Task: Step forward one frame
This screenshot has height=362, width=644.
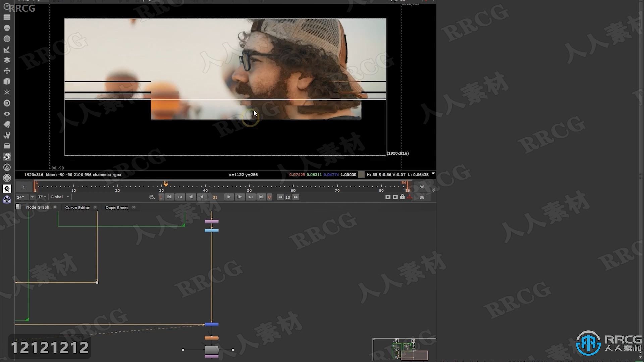Action: click(x=239, y=197)
